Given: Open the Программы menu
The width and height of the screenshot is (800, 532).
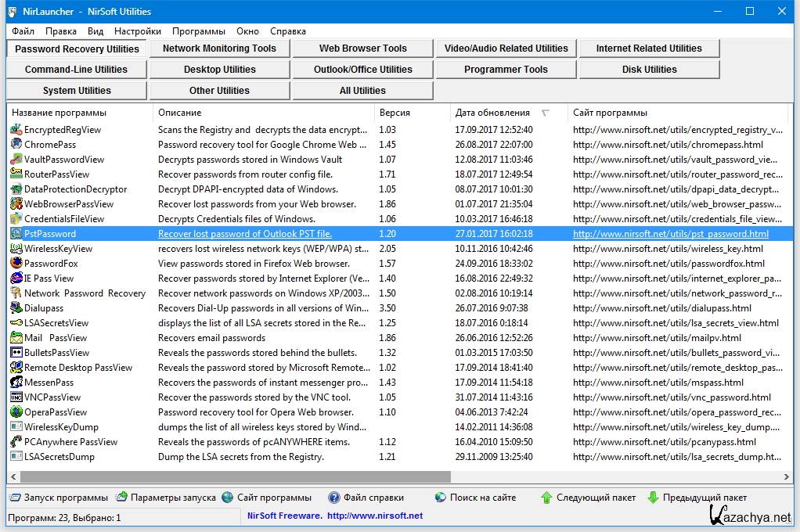Looking at the screenshot, I should pos(199,31).
